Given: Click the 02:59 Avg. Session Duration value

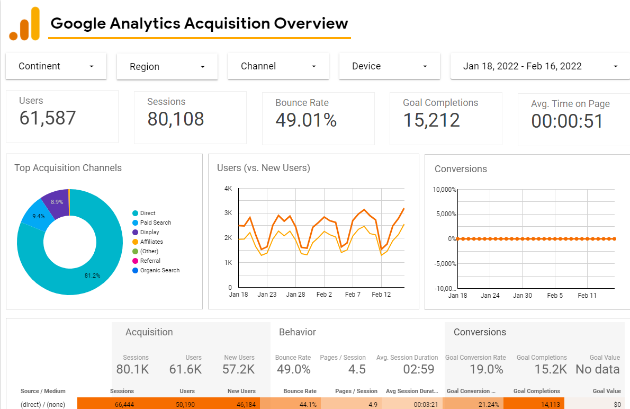Looking at the screenshot, I should (419, 369).
